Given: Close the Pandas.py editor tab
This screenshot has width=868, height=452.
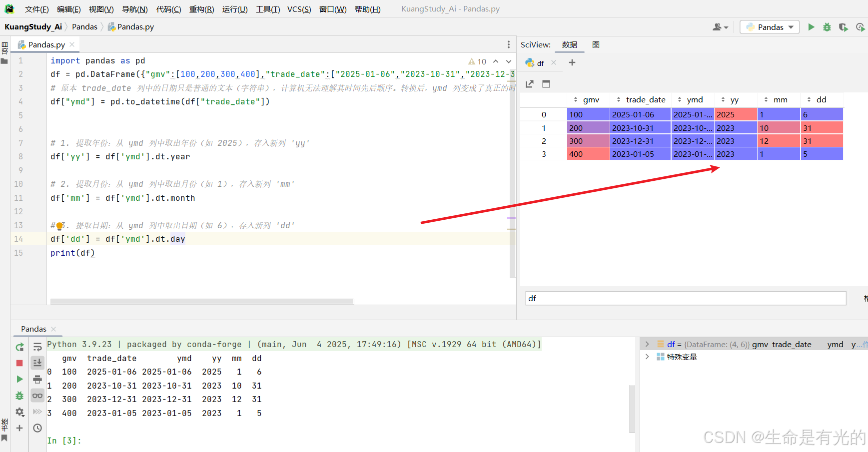Looking at the screenshot, I should click(72, 44).
